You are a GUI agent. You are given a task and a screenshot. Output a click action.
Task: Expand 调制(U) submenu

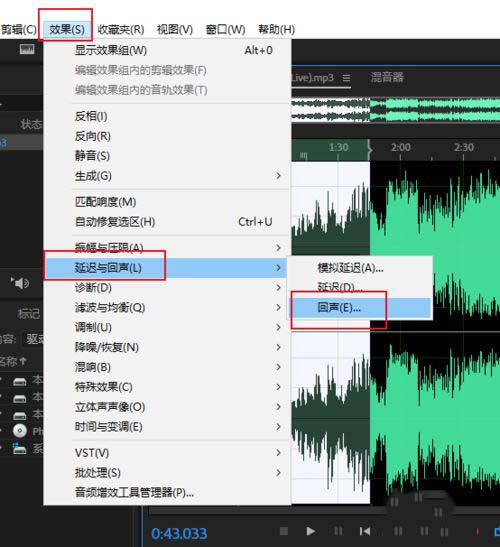click(x=167, y=327)
